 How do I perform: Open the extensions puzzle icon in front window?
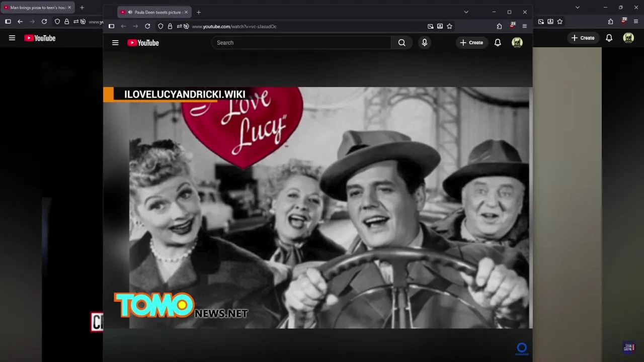click(499, 26)
